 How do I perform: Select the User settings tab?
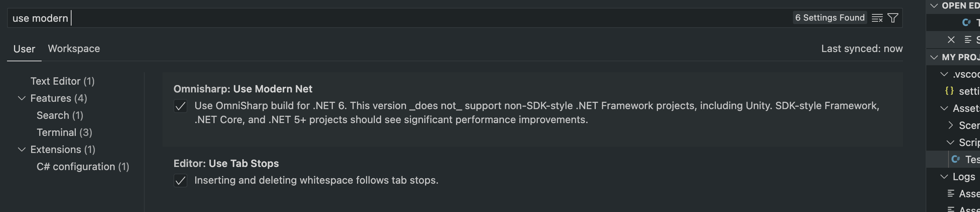24,49
